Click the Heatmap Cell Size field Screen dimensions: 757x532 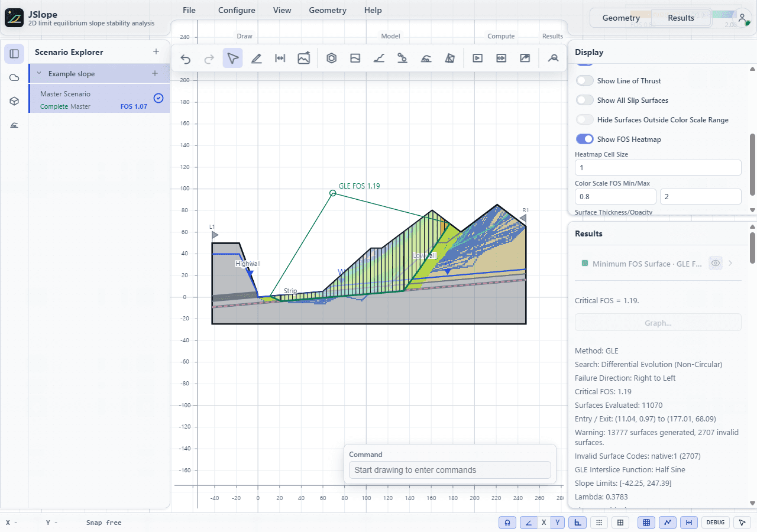[x=658, y=168]
